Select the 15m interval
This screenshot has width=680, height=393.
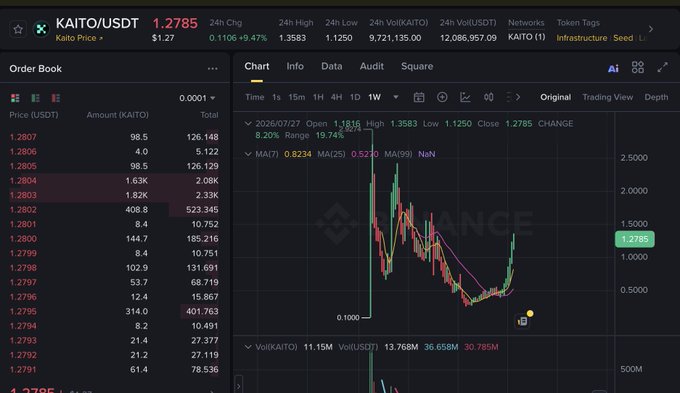tap(297, 97)
